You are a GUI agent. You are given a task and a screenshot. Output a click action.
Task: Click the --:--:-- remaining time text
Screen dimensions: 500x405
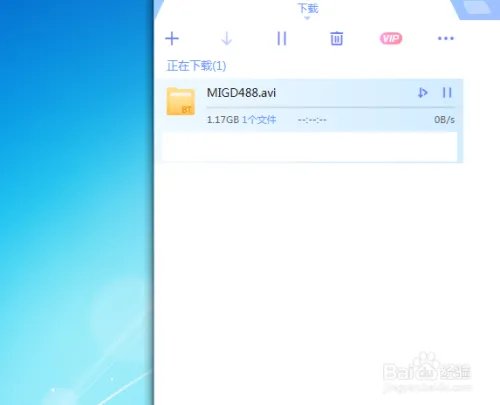click(312, 120)
